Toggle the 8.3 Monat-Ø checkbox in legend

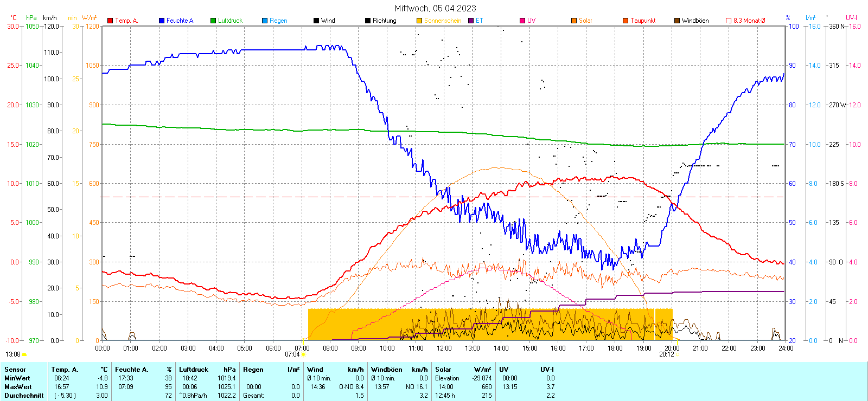[729, 21]
